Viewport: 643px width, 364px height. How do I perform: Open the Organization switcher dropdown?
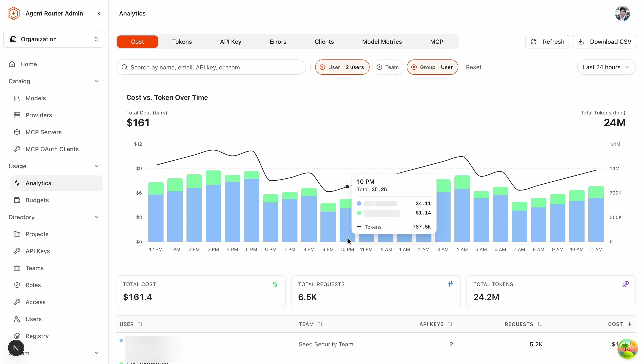click(x=54, y=39)
